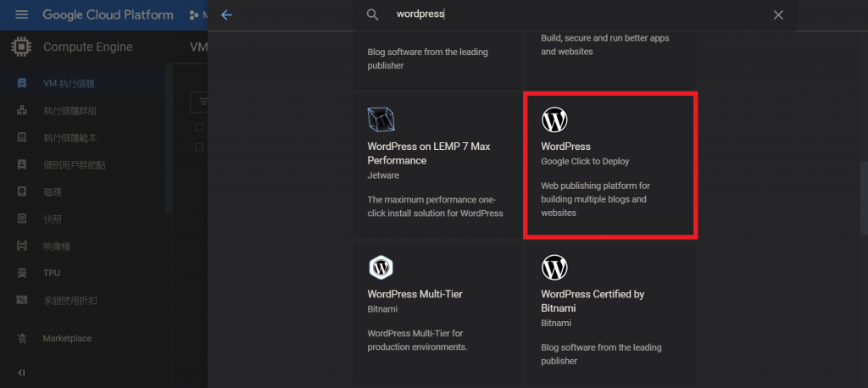Click the magnifier search icon

(373, 15)
